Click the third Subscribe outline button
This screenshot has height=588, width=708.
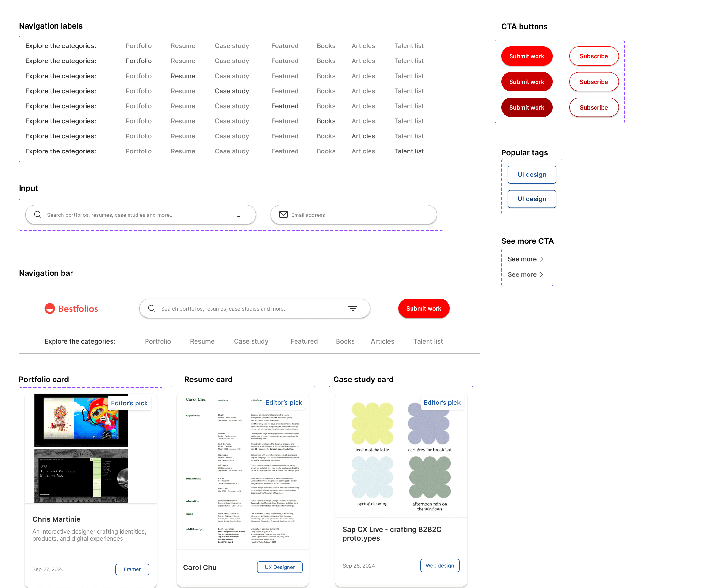pyautogui.click(x=594, y=107)
